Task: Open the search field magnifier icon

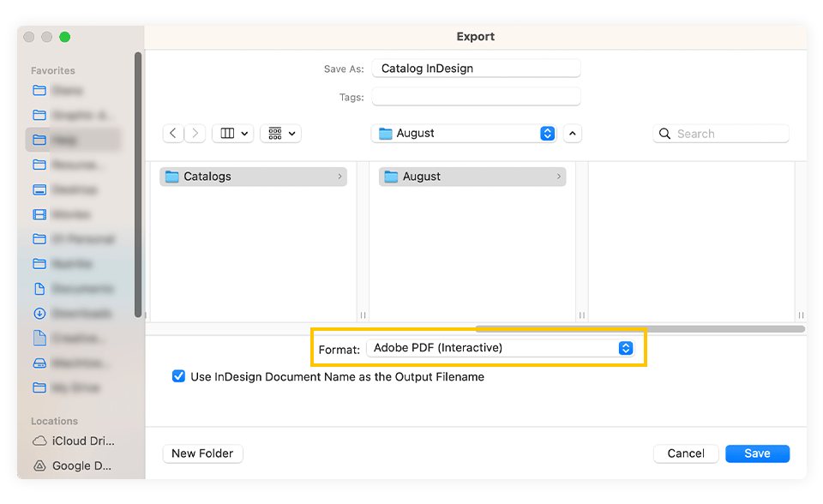Action: tap(665, 133)
